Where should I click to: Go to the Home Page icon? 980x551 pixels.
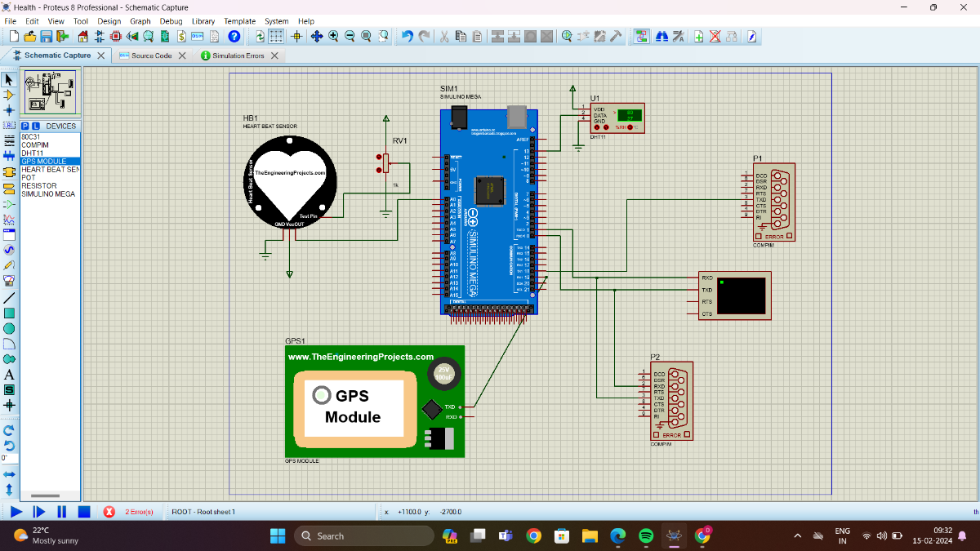click(83, 37)
